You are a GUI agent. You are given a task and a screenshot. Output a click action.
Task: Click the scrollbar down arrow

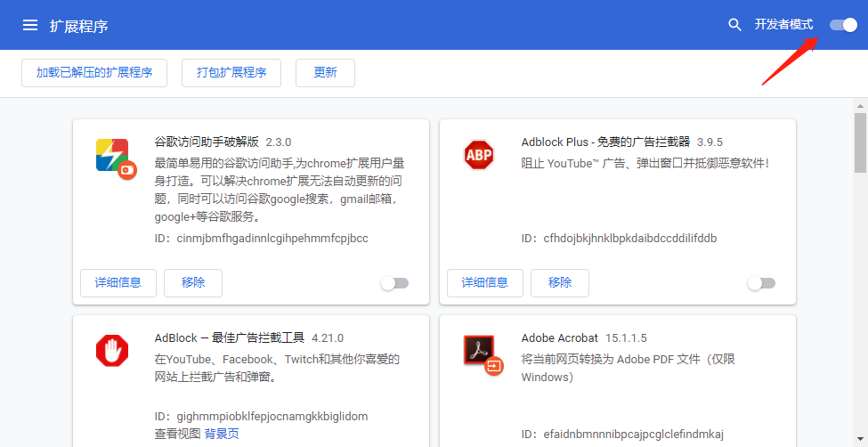[x=860, y=439]
